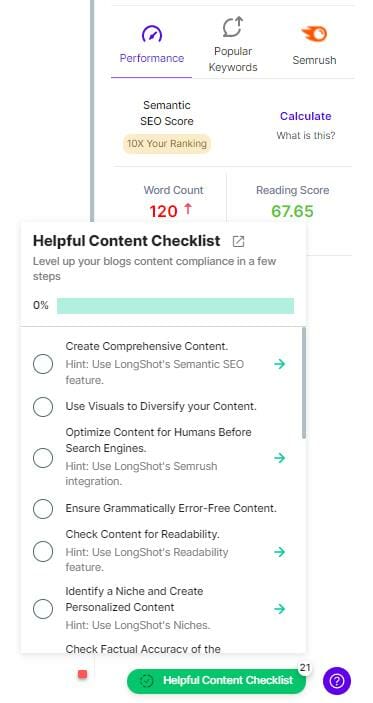Click the red stop square icon
Image resolution: width=373 pixels, height=703 pixels.
[x=82, y=674]
